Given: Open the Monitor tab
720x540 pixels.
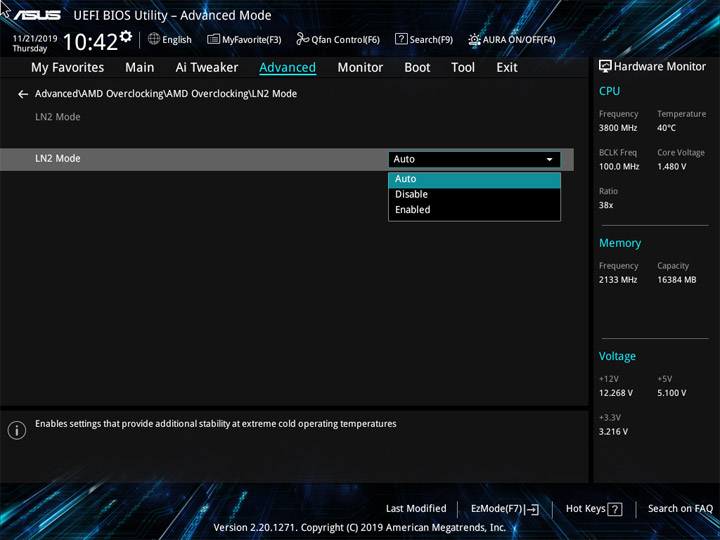Looking at the screenshot, I should pos(360,68).
